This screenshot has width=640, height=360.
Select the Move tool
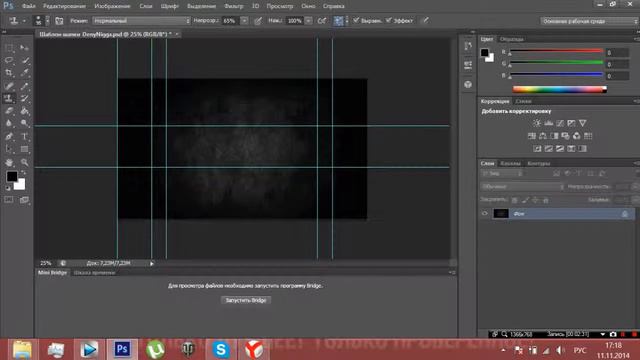(24, 48)
